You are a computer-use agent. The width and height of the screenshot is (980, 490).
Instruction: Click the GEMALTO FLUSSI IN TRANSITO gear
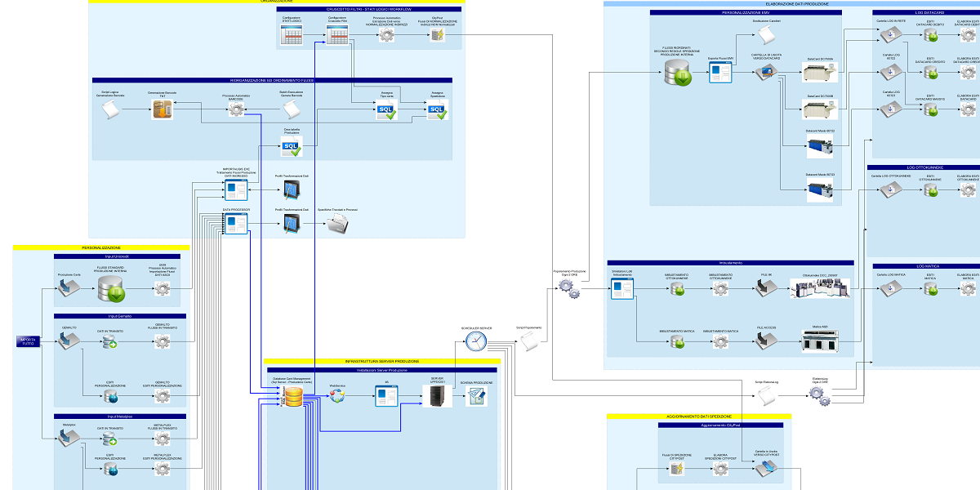pos(163,343)
